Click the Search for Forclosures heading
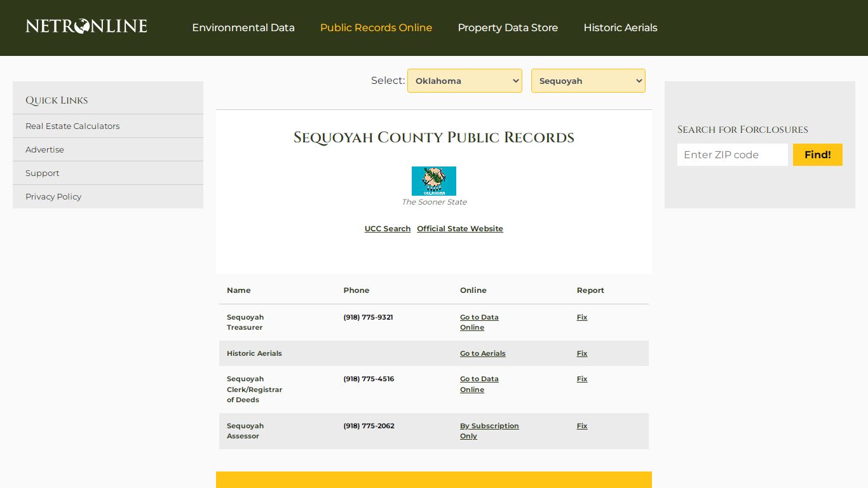Viewport: 868px width, 488px height. click(743, 130)
